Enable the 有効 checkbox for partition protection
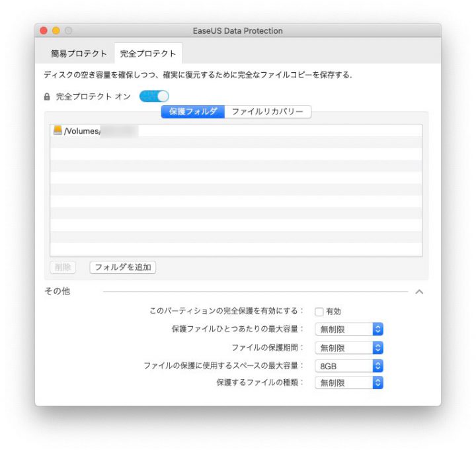Viewport: 476px width, 452px height. tap(319, 312)
